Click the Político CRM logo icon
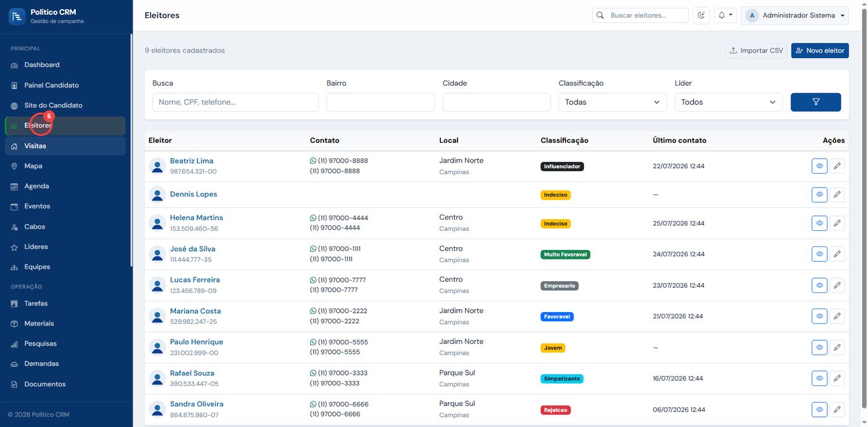The width and height of the screenshot is (868, 427). pyautogui.click(x=17, y=16)
